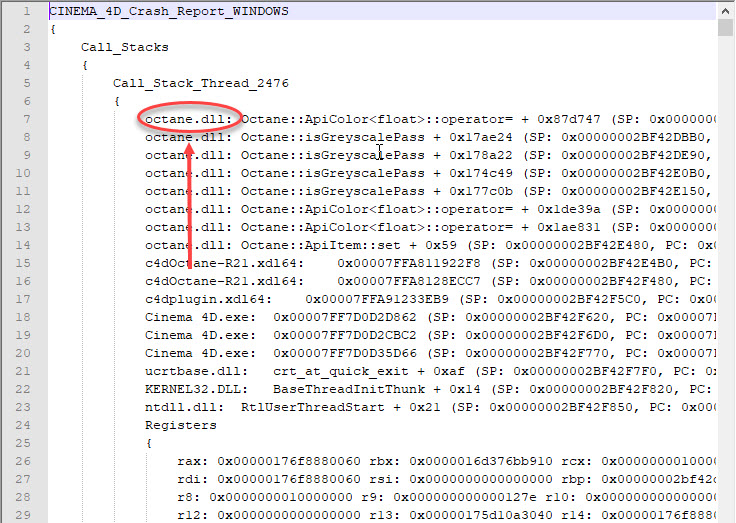Click rsi value 0x0000000000000000 on line 27
Image resolution: width=736 pixels, height=523 pixels.
point(481,479)
